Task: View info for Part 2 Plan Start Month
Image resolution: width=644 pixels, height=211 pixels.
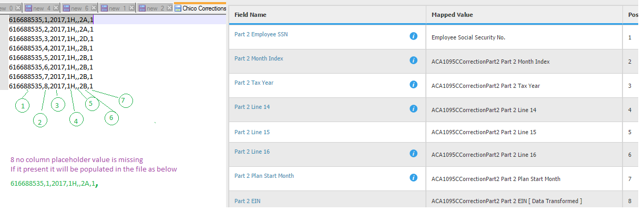Action: click(x=413, y=177)
